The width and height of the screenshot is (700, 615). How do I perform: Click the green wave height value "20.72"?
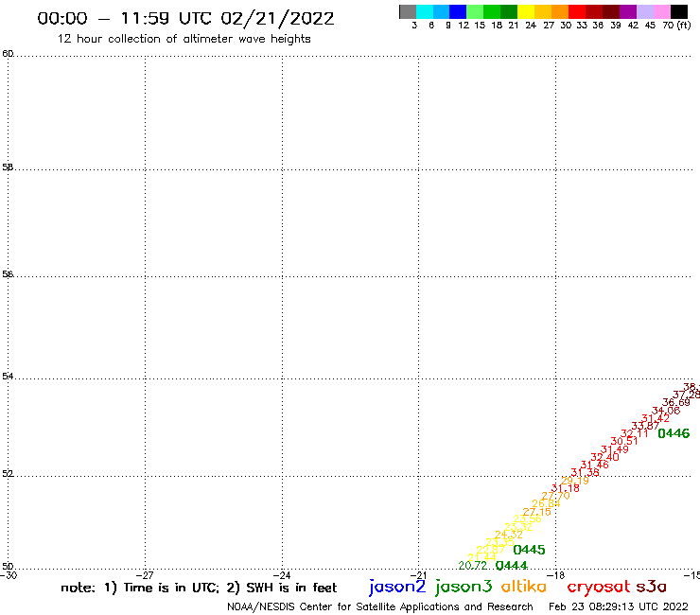(473, 566)
